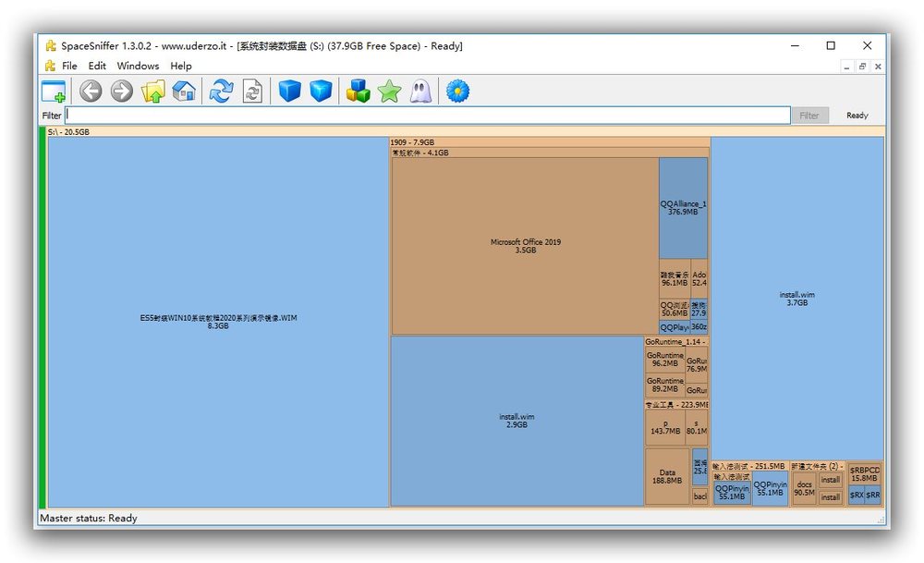Select the 360z block
The width and height of the screenshot is (924, 563).
click(699, 327)
